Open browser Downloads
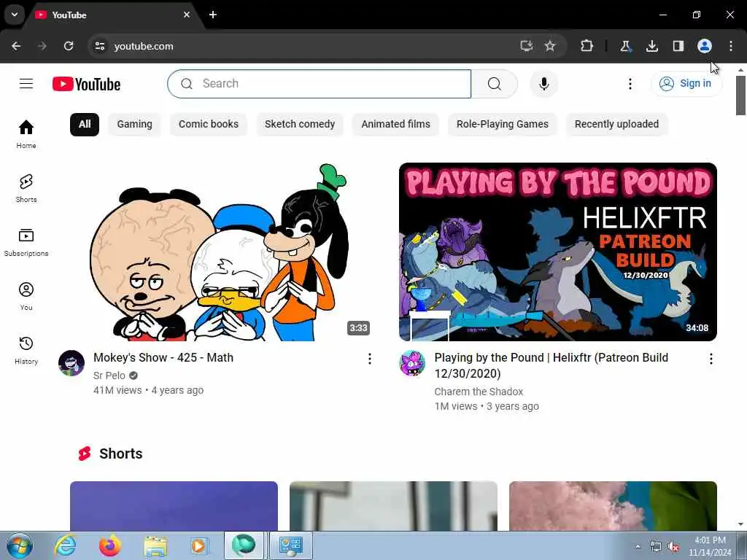Image resolution: width=747 pixels, height=560 pixels. click(x=651, y=46)
